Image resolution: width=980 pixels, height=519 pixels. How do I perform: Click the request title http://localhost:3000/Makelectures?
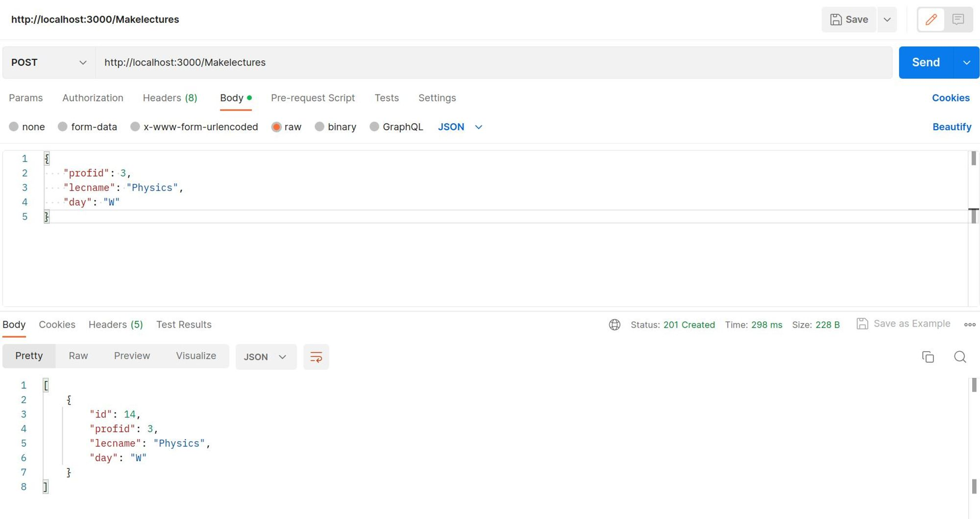pyautogui.click(x=95, y=20)
